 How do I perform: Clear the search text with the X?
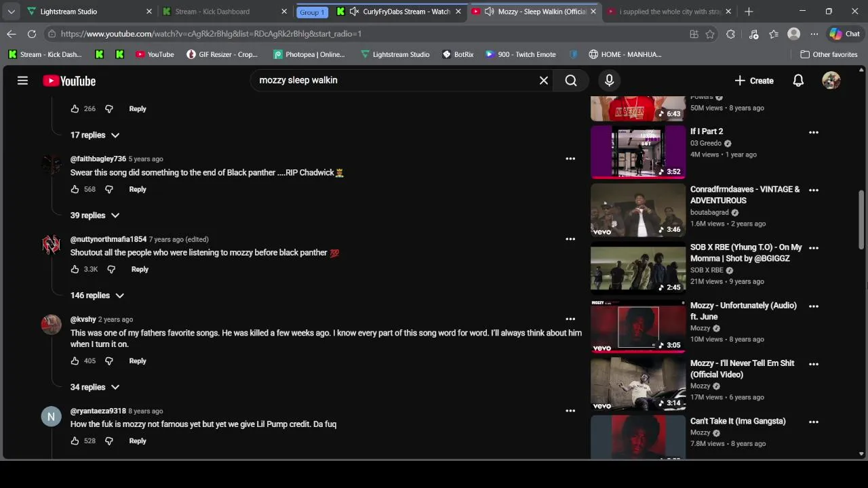(544, 81)
